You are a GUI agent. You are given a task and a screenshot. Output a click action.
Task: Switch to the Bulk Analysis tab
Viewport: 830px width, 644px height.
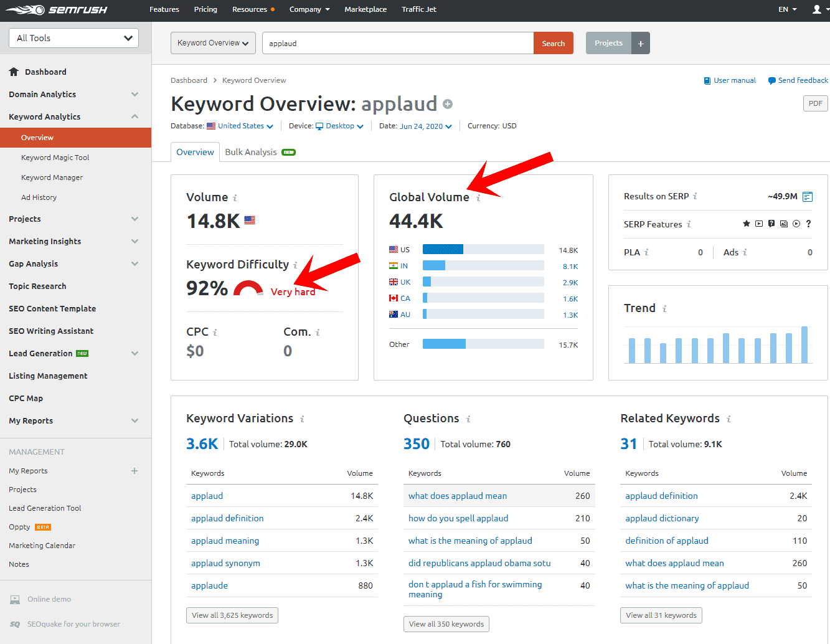click(251, 152)
